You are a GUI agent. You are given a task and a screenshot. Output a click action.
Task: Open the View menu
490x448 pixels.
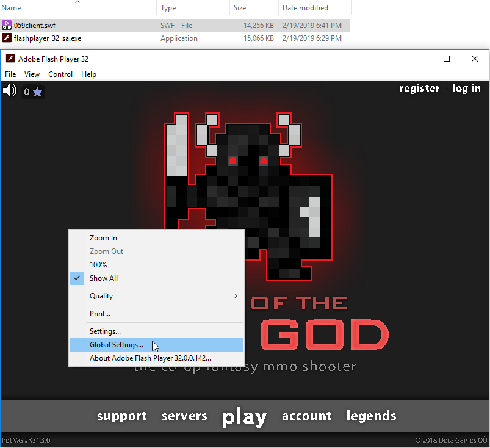[32, 74]
